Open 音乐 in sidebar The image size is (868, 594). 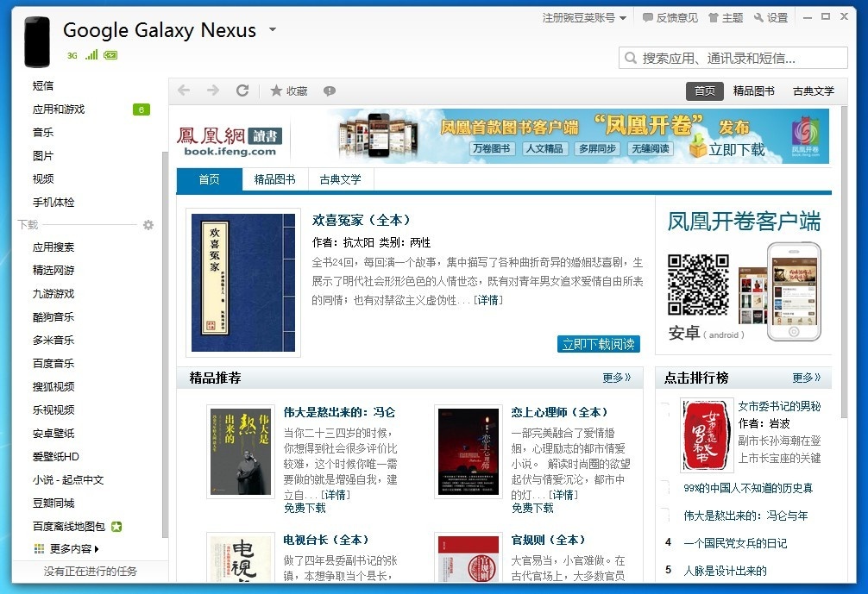43,132
